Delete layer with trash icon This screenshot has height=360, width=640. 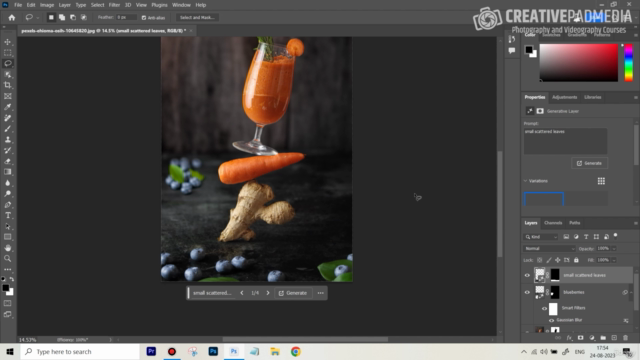click(625, 338)
